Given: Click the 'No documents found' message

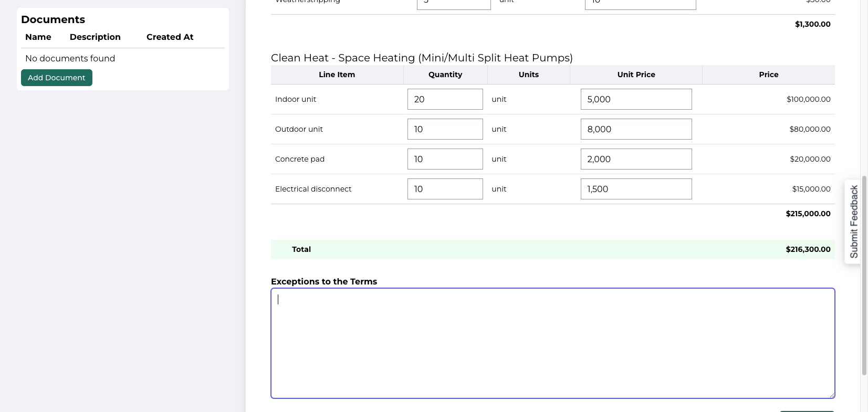Looking at the screenshot, I should pos(70,58).
